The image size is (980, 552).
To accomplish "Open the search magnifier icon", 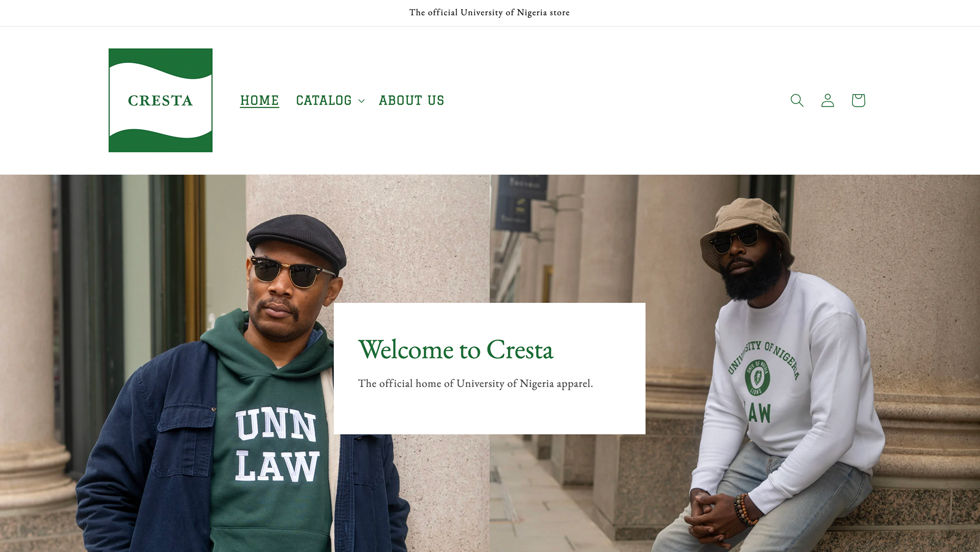I will coord(797,100).
